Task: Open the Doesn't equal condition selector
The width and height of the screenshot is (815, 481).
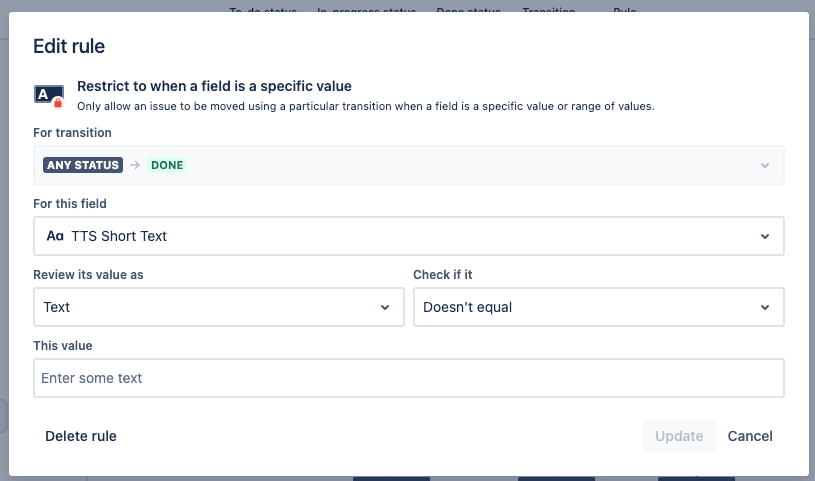Action: [599, 307]
